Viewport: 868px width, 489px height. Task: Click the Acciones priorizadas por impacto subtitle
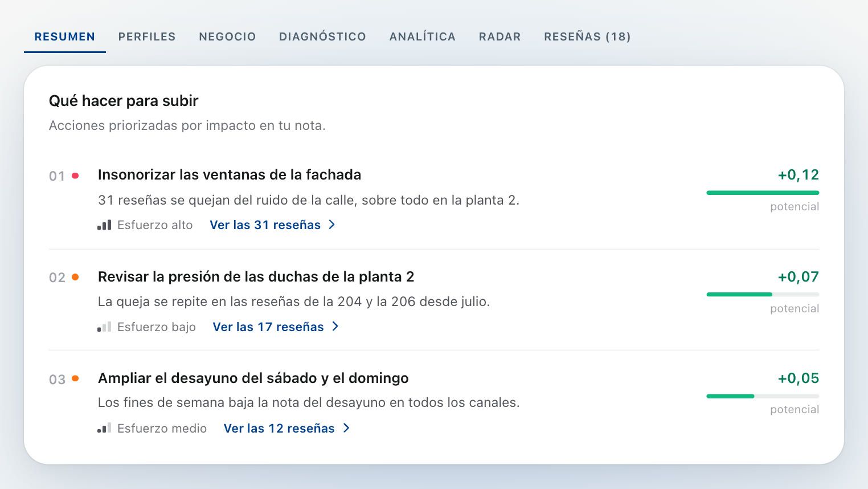click(x=187, y=125)
